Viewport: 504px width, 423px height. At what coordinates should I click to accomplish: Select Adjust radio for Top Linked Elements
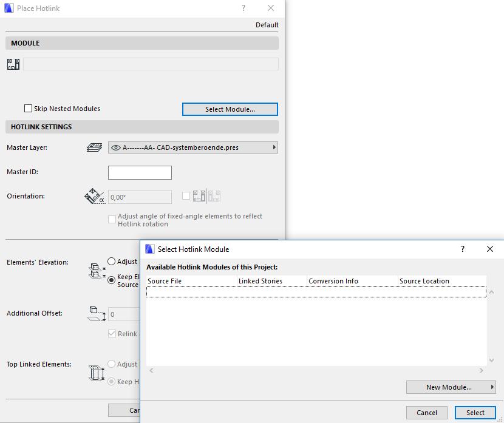pos(111,364)
